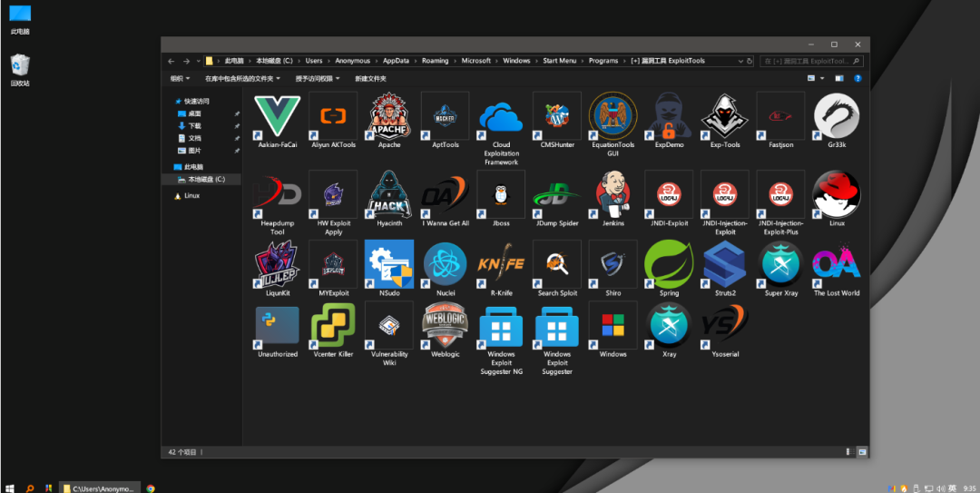Select the Heapdump Tool icon

(278, 194)
